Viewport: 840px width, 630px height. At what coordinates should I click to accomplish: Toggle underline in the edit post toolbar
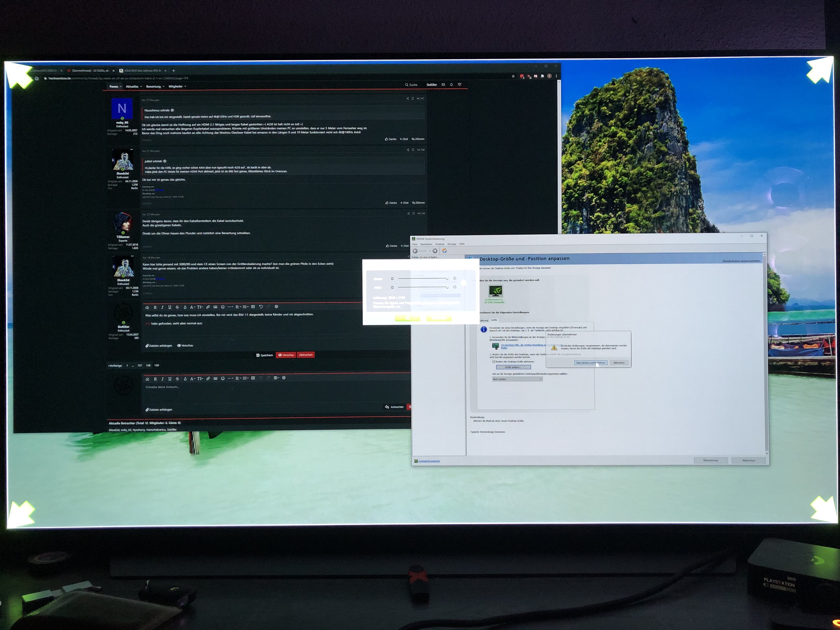point(169,307)
